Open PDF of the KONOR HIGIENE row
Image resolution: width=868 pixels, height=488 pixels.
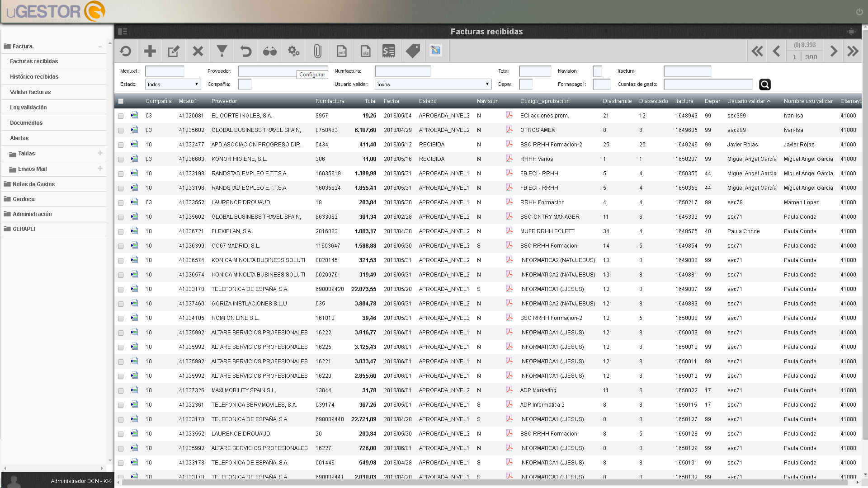pos(509,159)
